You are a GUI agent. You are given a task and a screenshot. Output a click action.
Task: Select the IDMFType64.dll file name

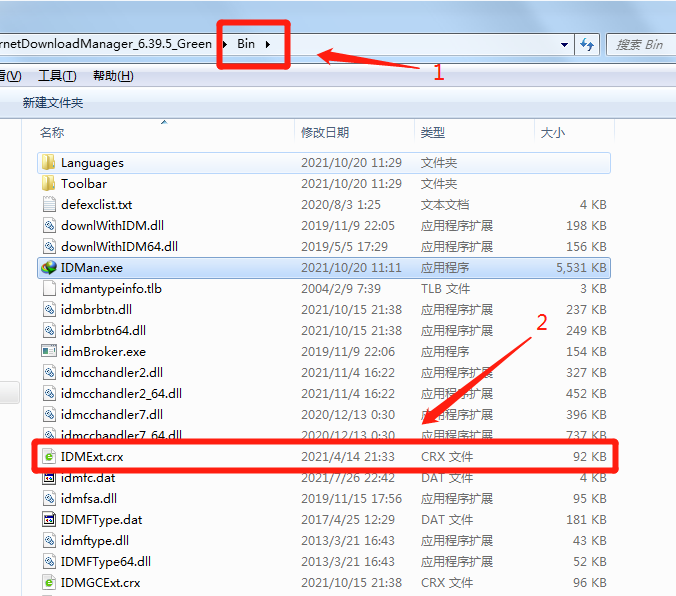pyautogui.click(x=106, y=561)
